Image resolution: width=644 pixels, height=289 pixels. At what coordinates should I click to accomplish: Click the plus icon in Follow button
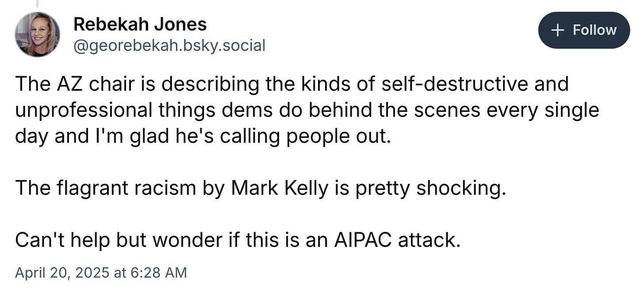click(559, 30)
